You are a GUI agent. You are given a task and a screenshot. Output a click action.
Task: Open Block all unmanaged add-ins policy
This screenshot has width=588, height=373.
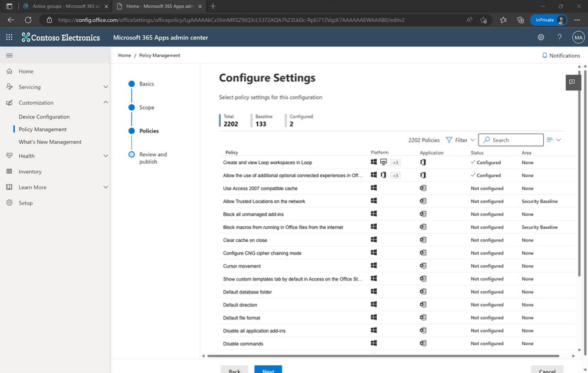[x=253, y=214]
